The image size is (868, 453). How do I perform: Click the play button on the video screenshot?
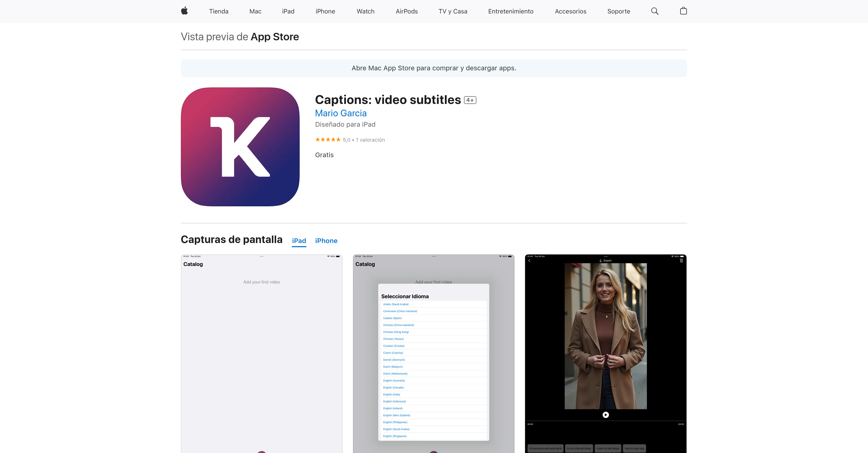tap(606, 414)
